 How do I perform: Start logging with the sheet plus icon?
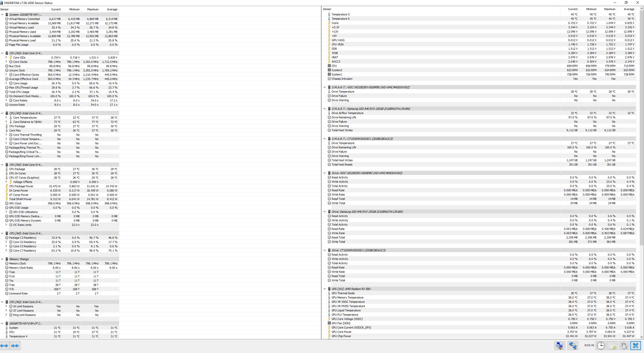[612, 345]
